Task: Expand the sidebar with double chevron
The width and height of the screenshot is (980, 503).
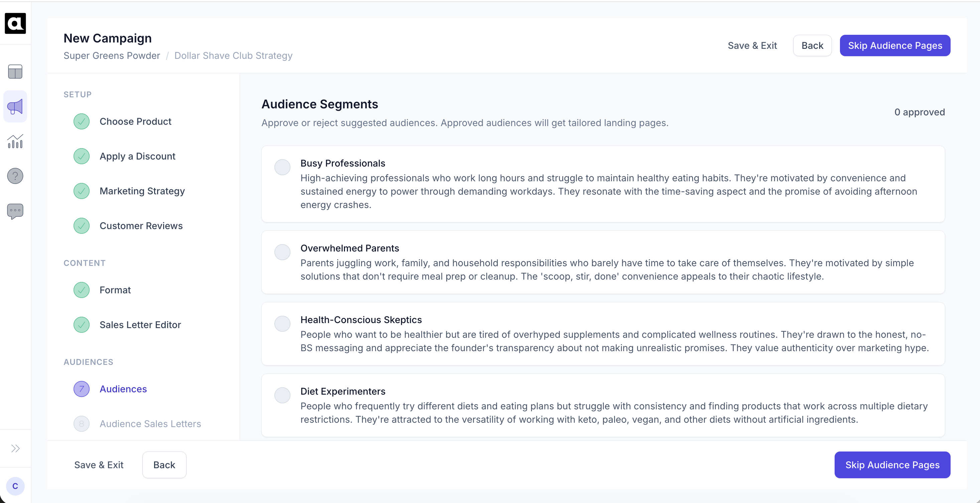Action: point(15,448)
